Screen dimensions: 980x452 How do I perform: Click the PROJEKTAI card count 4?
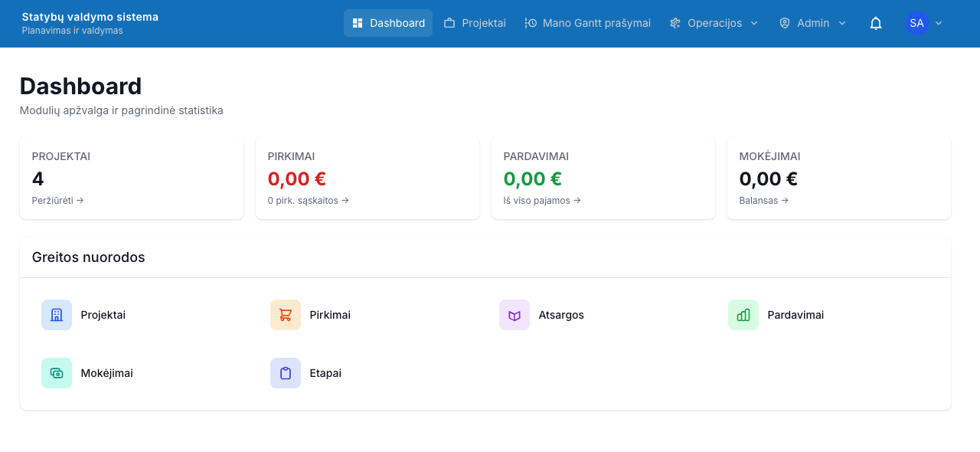click(x=38, y=179)
